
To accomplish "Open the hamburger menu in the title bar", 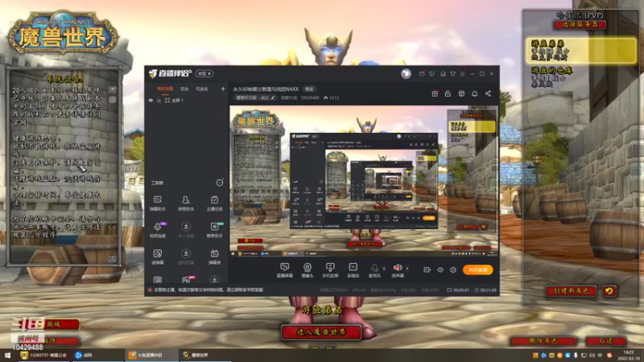I will tap(462, 74).
